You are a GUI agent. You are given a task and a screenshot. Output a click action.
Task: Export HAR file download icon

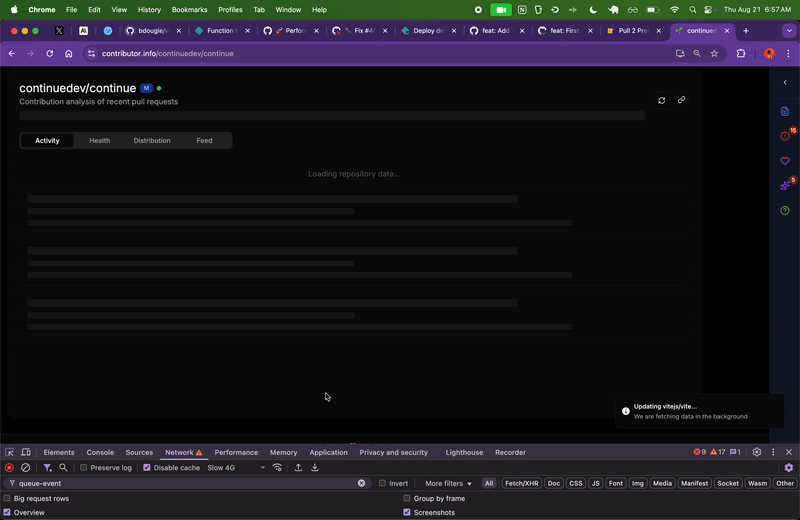point(315,467)
